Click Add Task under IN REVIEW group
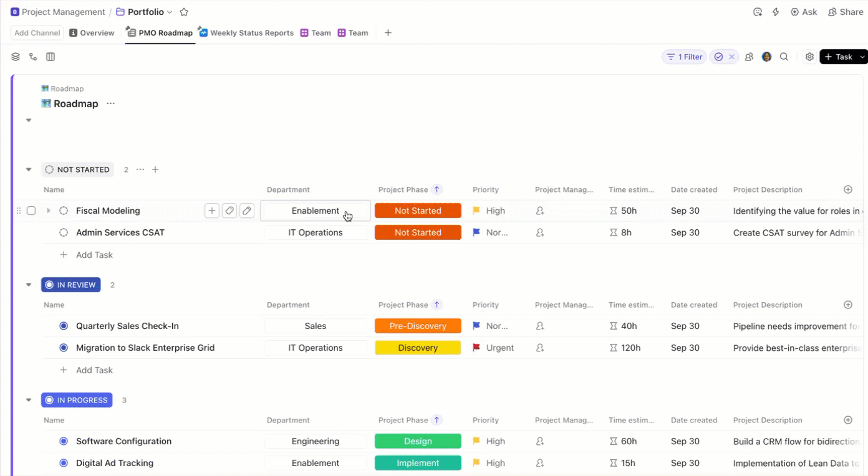Image resolution: width=868 pixels, height=476 pixels. (94, 369)
